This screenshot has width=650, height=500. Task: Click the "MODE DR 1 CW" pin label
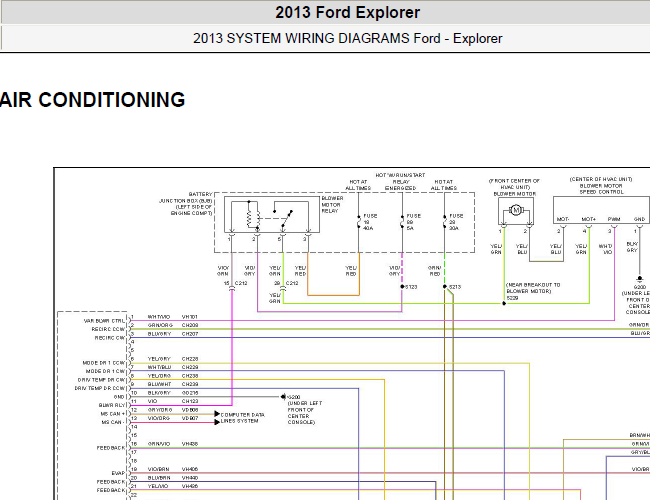(105, 371)
